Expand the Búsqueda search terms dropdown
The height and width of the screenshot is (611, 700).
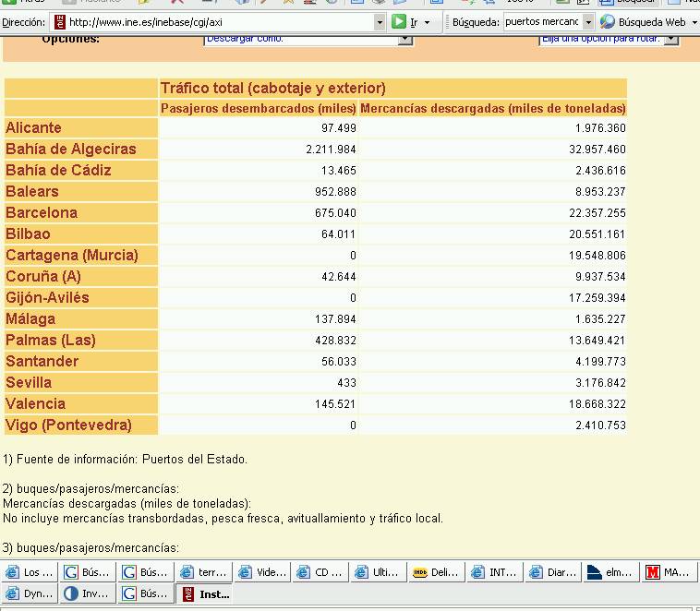point(588,22)
